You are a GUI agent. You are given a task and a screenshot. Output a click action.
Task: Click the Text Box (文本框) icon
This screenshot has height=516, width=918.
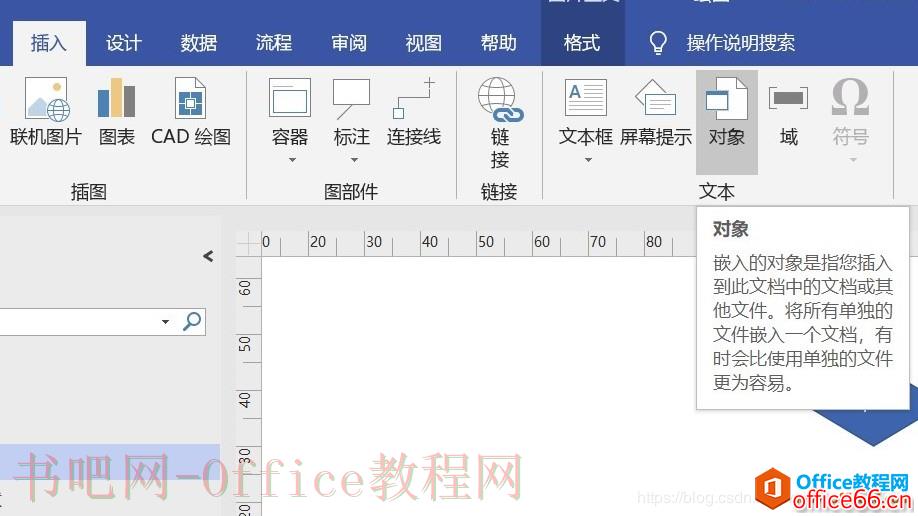point(585,97)
